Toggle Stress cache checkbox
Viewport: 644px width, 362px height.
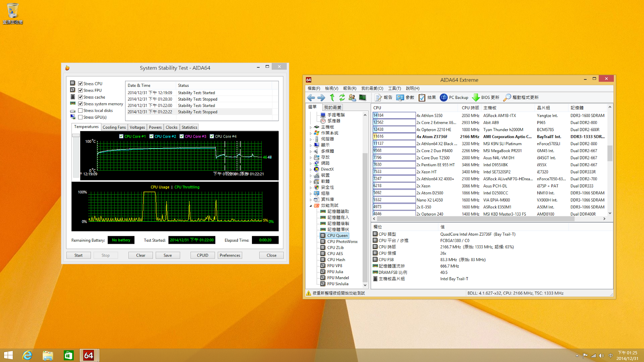(x=80, y=97)
